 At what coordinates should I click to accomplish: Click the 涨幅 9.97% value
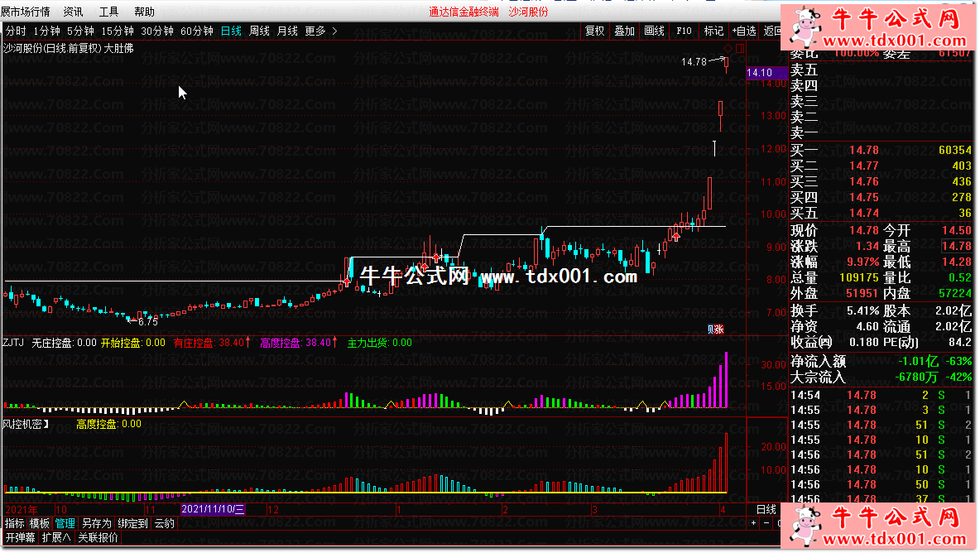click(862, 262)
